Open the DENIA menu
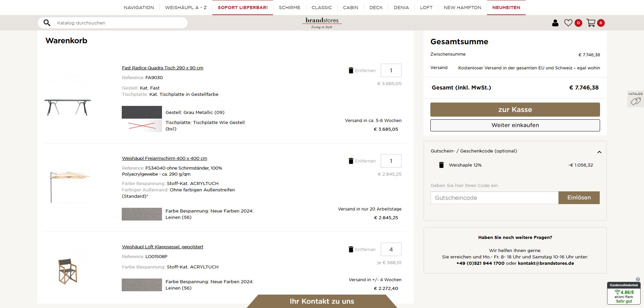Screen dimensions: 644x308 (x=401, y=7)
